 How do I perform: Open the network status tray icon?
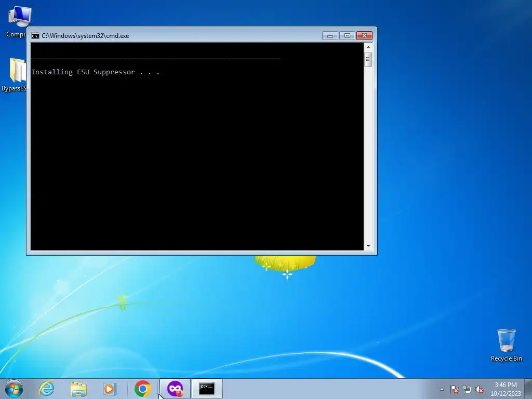tap(467, 390)
